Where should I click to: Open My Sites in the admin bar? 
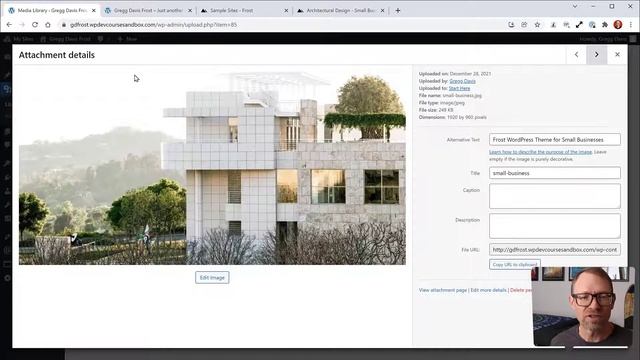tap(19, 39)
